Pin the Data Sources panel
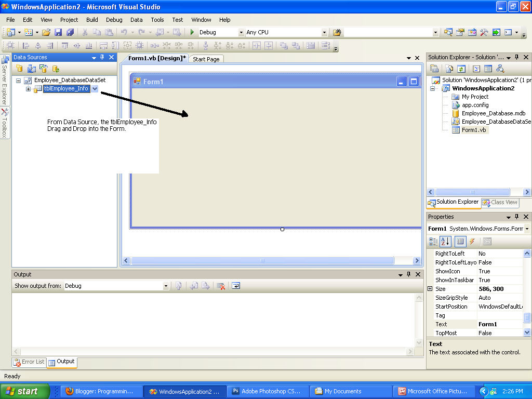This screenshot has height=399, width=532. coord(102,57)
